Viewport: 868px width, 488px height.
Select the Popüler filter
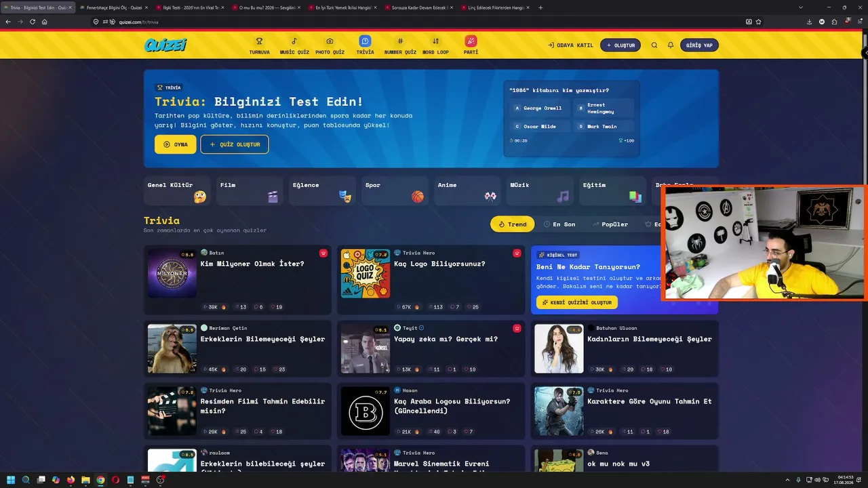[610, 224]
